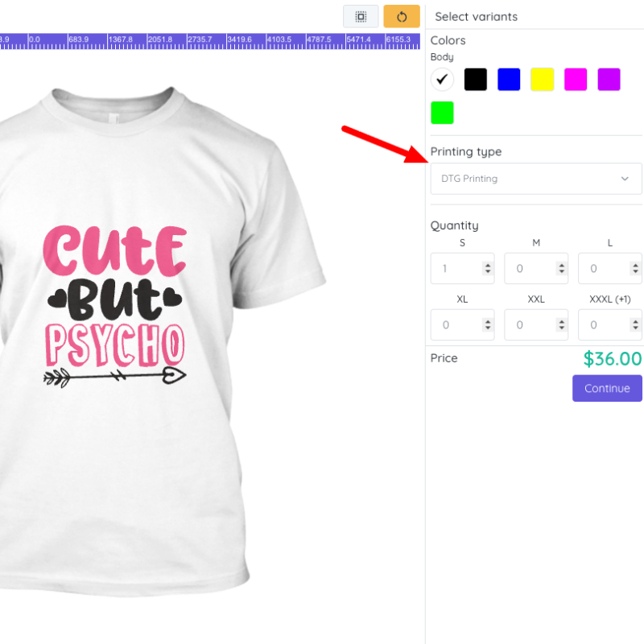Image resolution: width=644 pixels, height=644 pixels.
Task: Pick the magenta body color swatch
Action: [576, 79]
